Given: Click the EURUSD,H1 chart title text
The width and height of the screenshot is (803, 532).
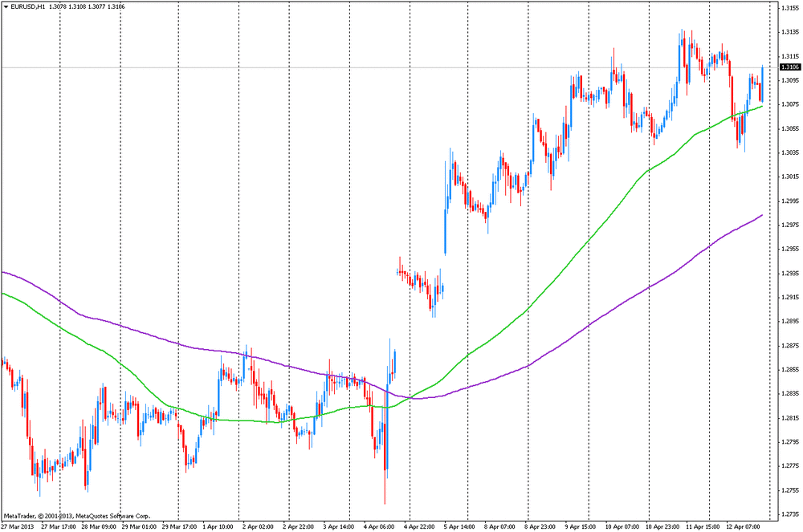Looking at the screenshot, I should tap(28, 6).
